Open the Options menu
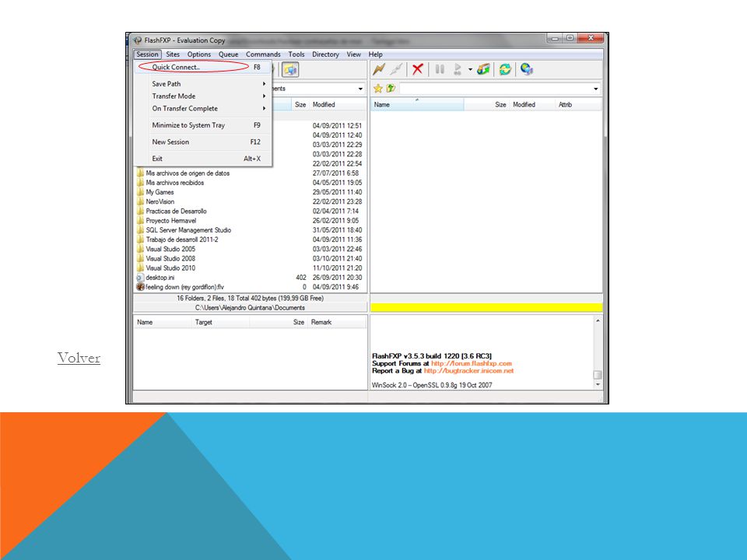This screenshot has height=560, width=747. (198, 54)
